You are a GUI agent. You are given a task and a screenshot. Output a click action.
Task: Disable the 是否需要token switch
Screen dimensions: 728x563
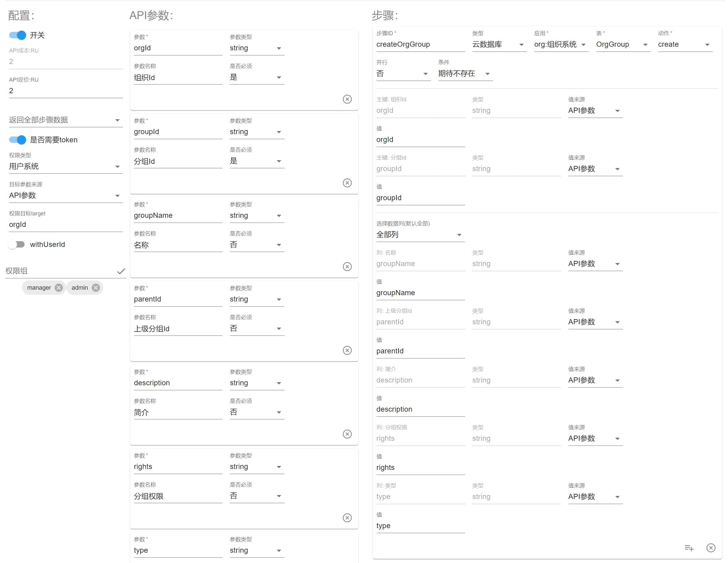coord(18,140)
